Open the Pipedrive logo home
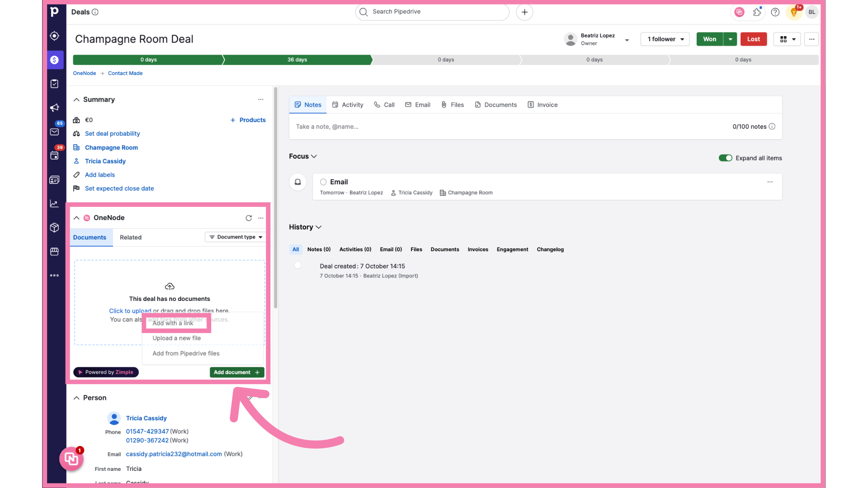Image resolution: width=868 pixels, height=488 pixels. pyautogui.click(x=54, y=12)
